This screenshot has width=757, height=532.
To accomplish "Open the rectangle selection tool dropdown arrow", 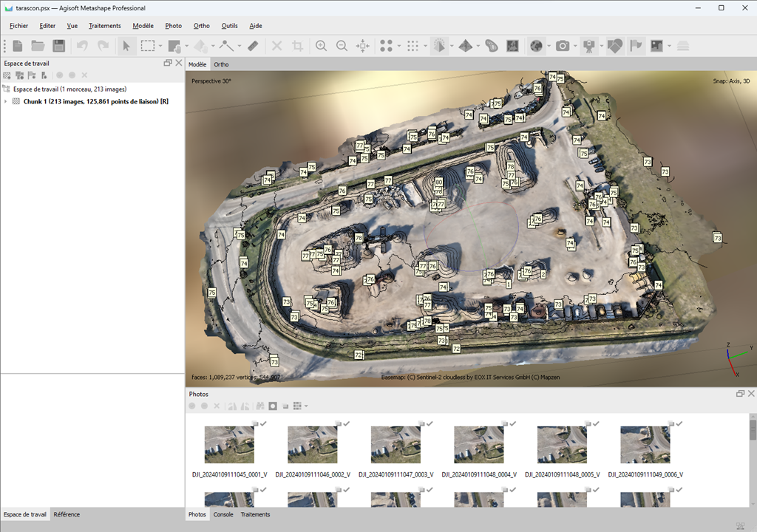I will tap(160, 46).
